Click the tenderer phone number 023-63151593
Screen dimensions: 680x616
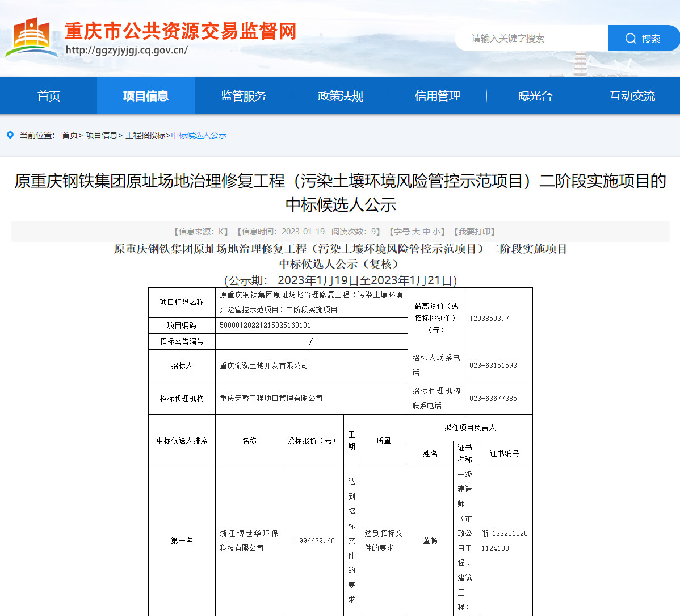[493, 366]
